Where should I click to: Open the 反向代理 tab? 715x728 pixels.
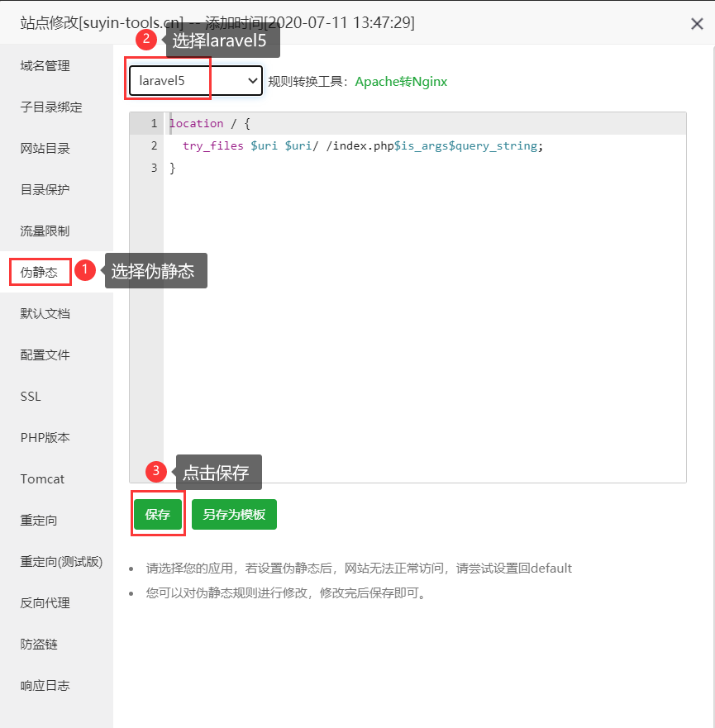coord(45,603)
